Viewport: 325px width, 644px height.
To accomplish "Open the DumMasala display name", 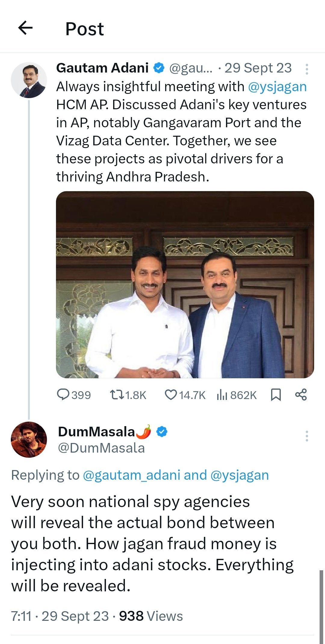I will 96,432.
